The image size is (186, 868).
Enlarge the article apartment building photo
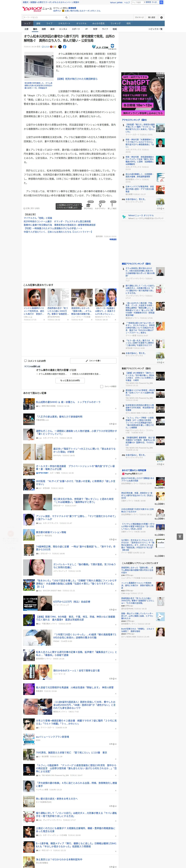[39, 66]
